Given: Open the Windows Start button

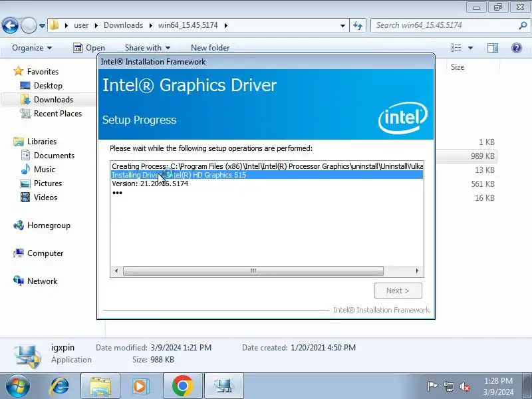Looking at the screenshot, I should [18, 386].
